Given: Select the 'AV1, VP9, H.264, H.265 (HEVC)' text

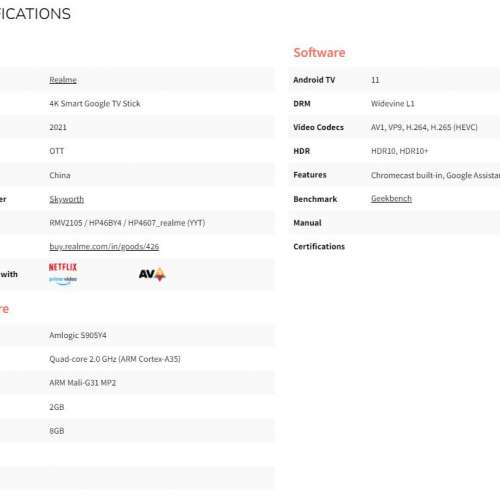Looking at the screenshot, I should click(424, 127).
